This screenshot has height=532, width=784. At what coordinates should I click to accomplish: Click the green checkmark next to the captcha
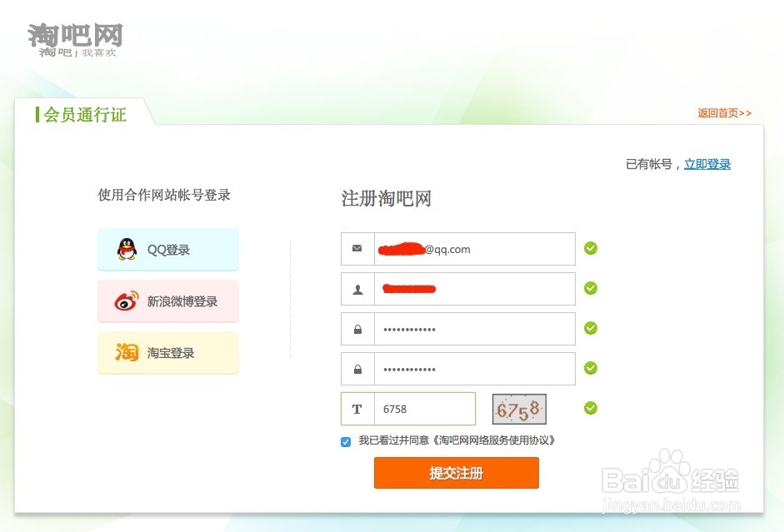[x=591, y=408]
